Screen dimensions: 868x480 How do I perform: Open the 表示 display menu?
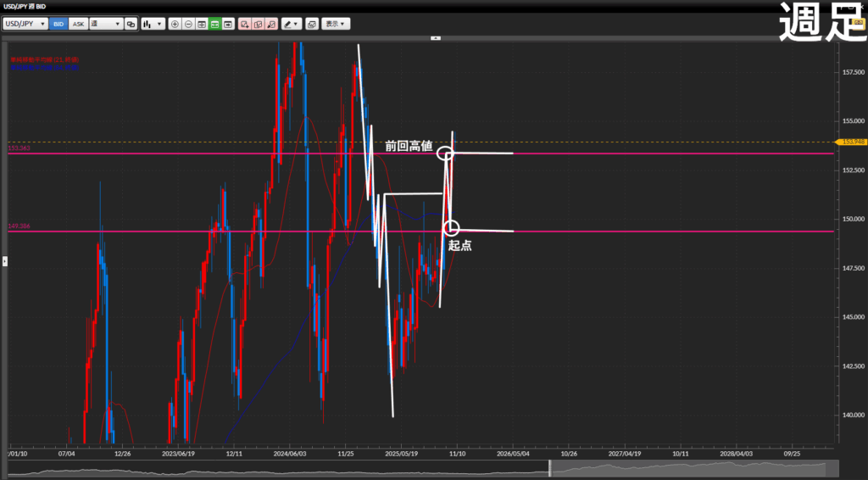(337, 25)
